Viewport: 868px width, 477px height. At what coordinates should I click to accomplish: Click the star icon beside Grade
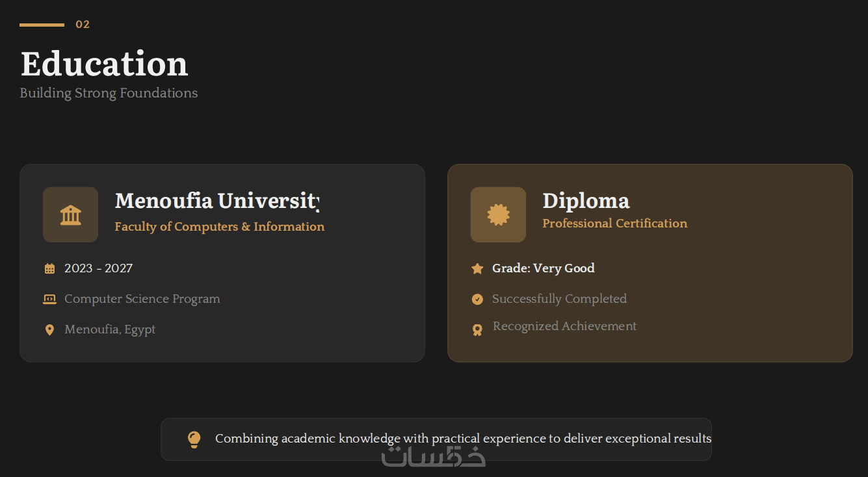click(477, 268)
